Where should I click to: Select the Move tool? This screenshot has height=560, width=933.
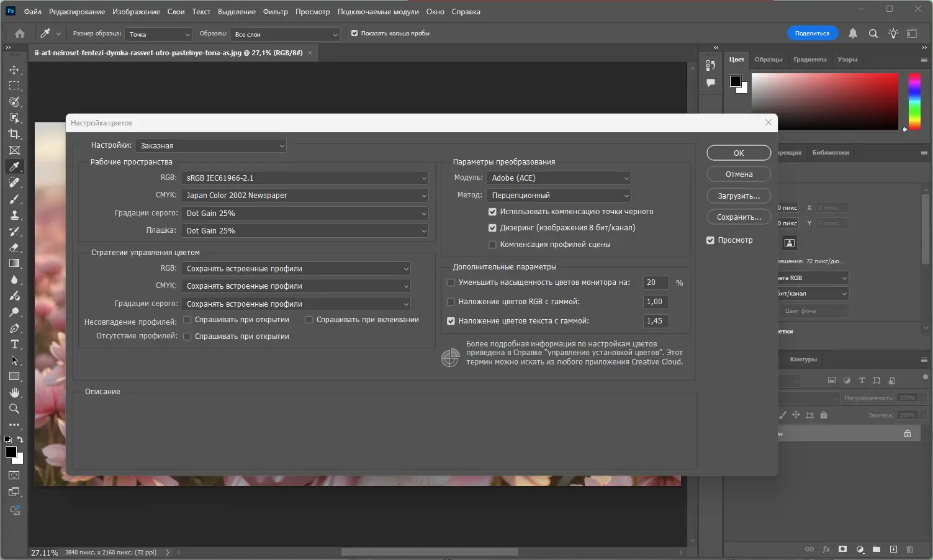click(15, 70)
